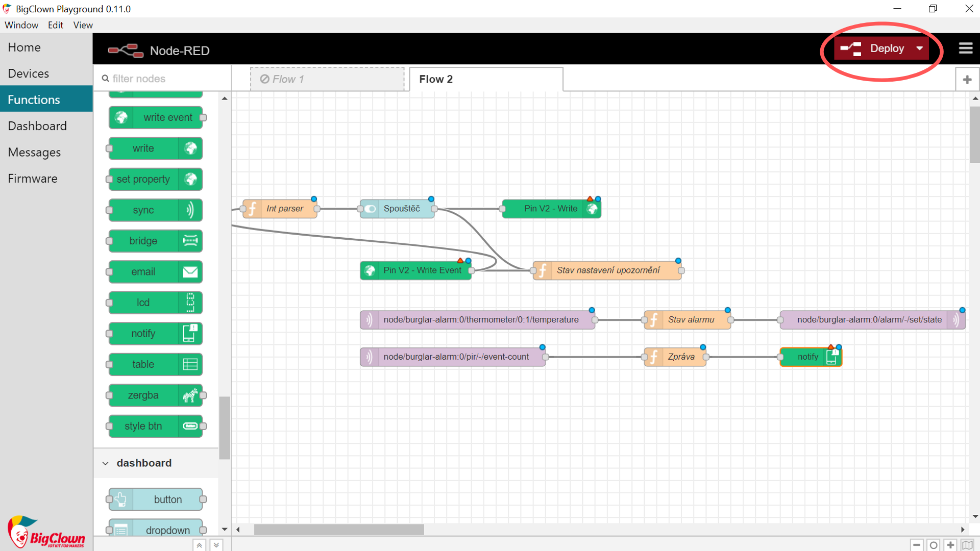Viewport: 980px width, 551px height.
Task: Select the dashboard button palette node
Action: (x=156, y=499)
